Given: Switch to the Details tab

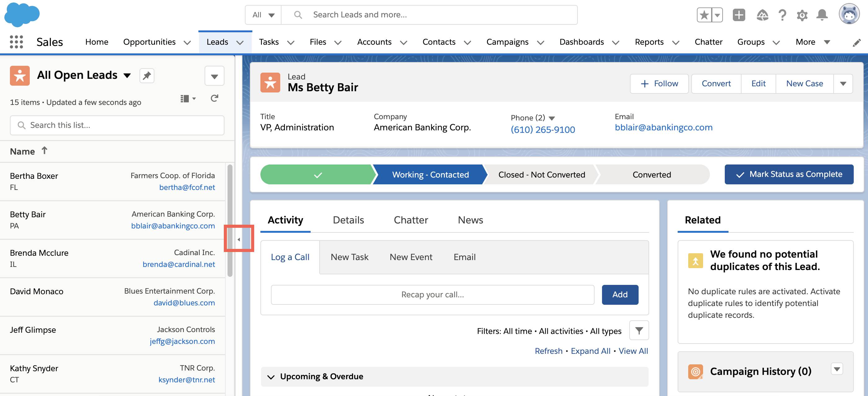Looking at the screenshot, I should click(x=348, y=220).
